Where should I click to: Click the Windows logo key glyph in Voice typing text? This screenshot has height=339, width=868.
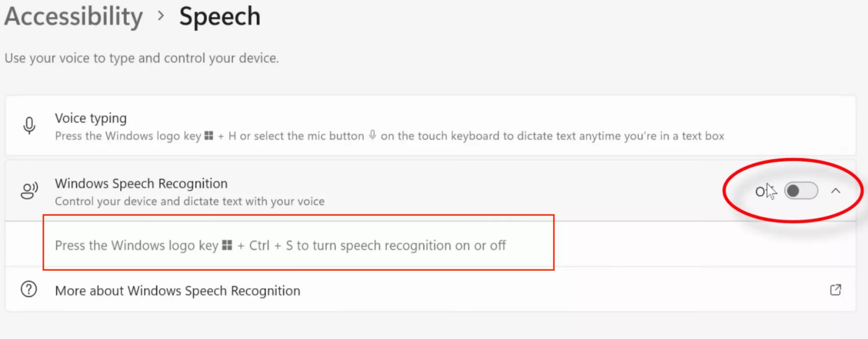click(208, 135)
